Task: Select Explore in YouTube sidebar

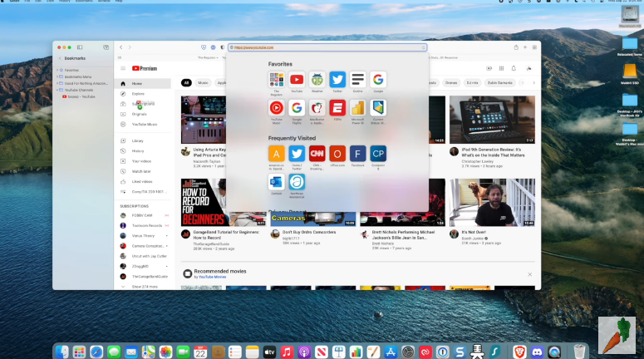Action: tap(143, 94)
